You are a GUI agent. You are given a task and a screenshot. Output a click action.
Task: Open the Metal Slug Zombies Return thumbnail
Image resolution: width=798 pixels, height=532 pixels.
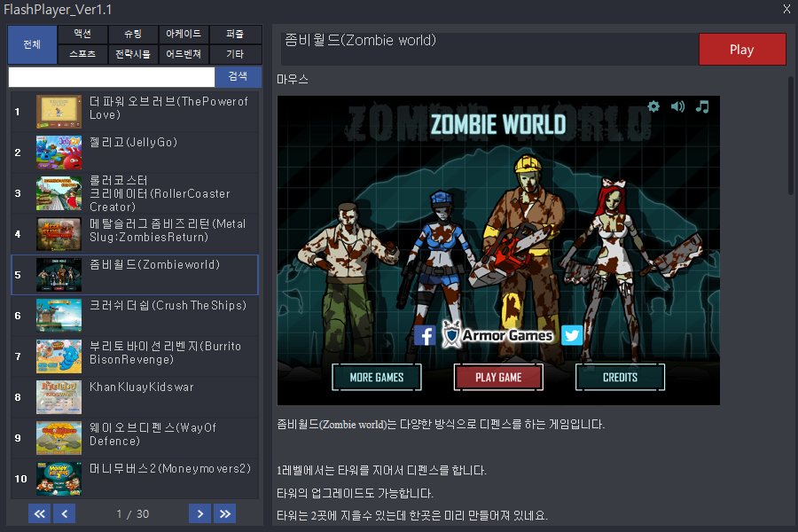click(x=59, y=234)
